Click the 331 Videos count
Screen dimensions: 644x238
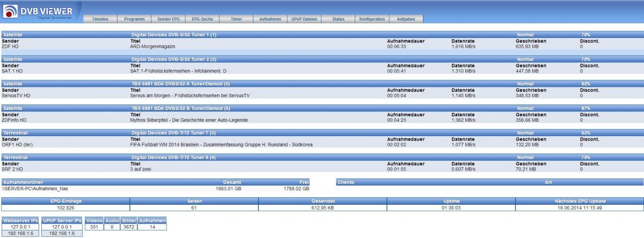tap(94, 227)
